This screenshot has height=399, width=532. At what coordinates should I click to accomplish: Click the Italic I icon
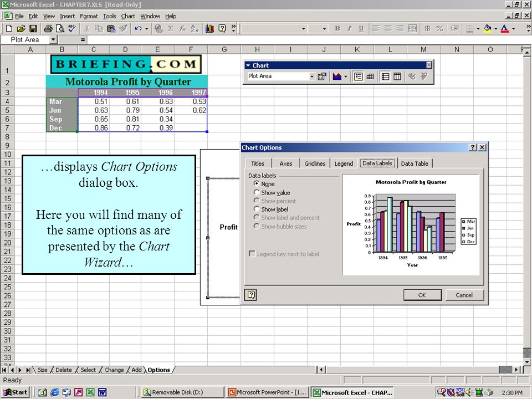pos(349,28)
